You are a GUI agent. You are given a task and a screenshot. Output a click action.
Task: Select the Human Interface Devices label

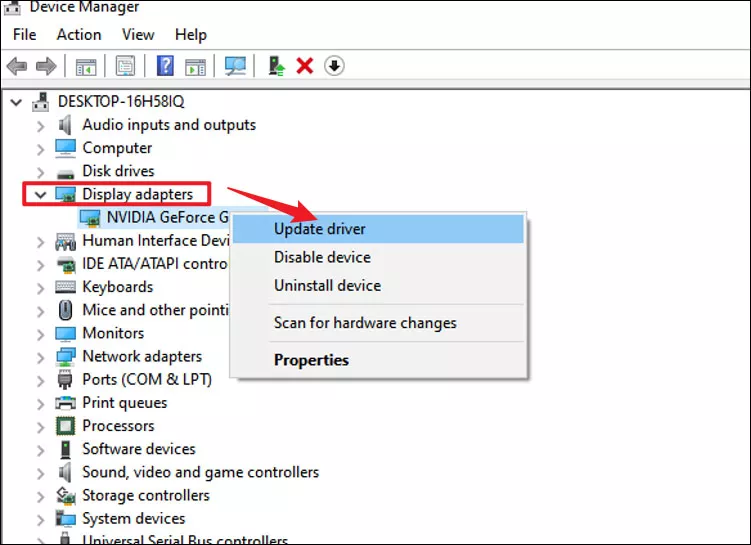coord(156,240)
